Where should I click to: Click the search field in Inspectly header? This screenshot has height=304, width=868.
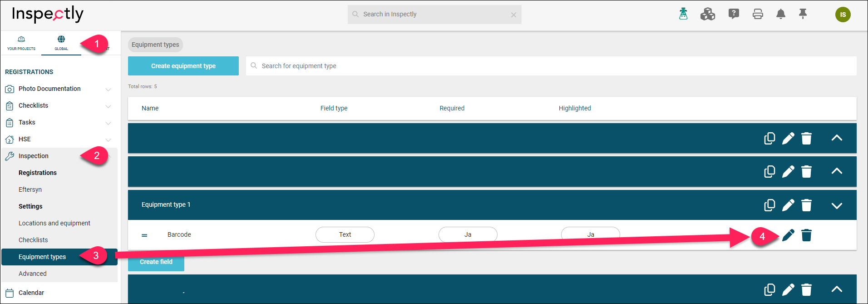(x=434, y=15)
